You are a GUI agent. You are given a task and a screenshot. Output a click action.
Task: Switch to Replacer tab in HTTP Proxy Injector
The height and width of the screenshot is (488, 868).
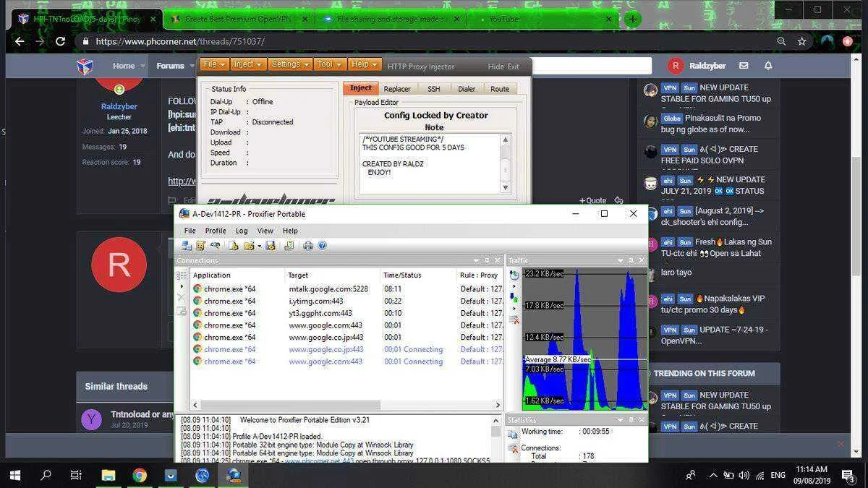point(397,89)
